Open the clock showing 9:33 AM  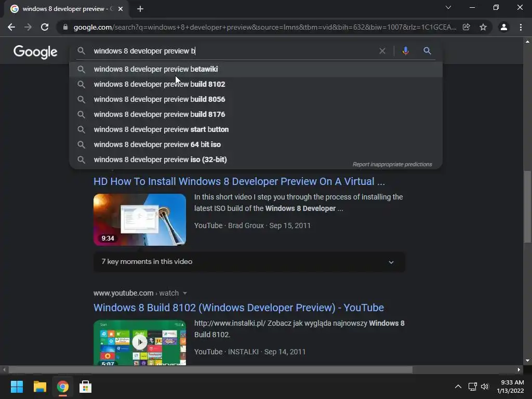tap(510, 387)
